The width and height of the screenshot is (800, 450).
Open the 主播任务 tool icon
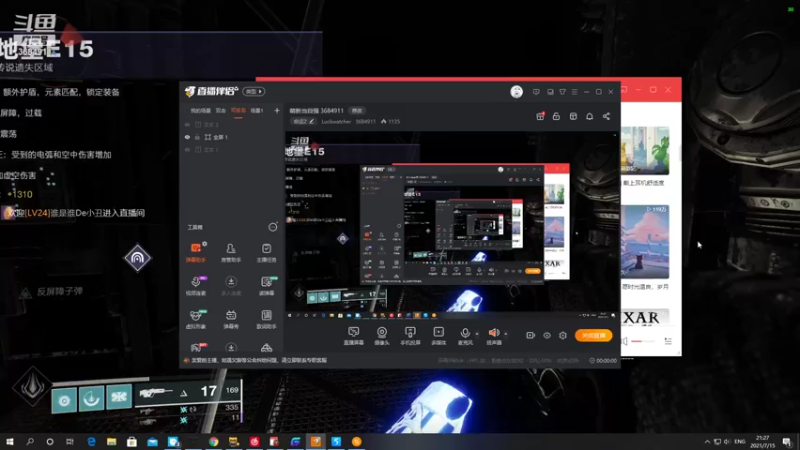pyautogui.click(x=266, y=252)
